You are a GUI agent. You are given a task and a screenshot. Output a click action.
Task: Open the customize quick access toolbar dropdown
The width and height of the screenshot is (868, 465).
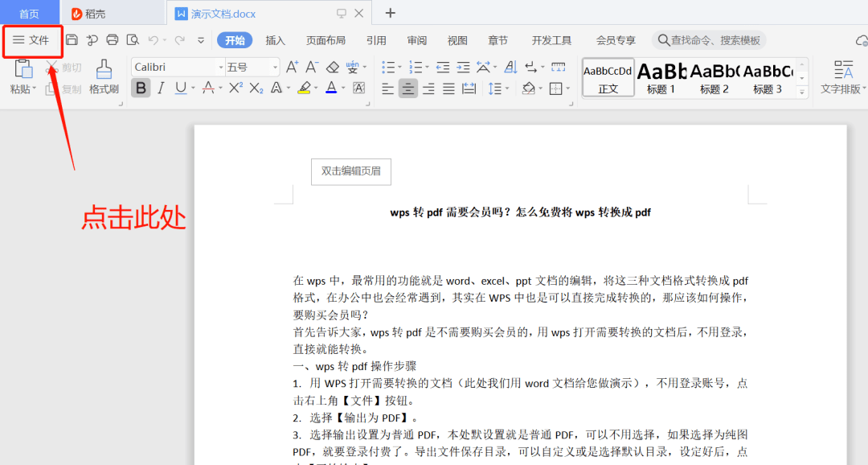[200, 40]
